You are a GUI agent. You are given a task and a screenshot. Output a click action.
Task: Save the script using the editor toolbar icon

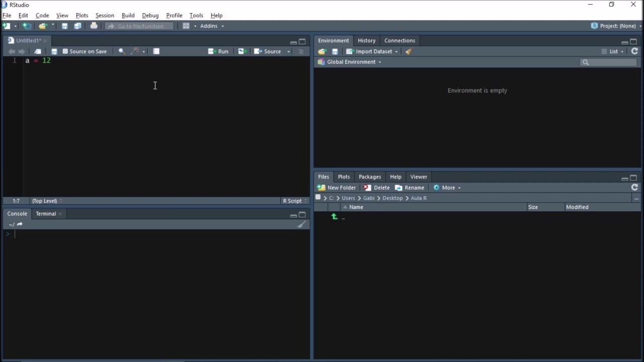click(x=54, y=51)
